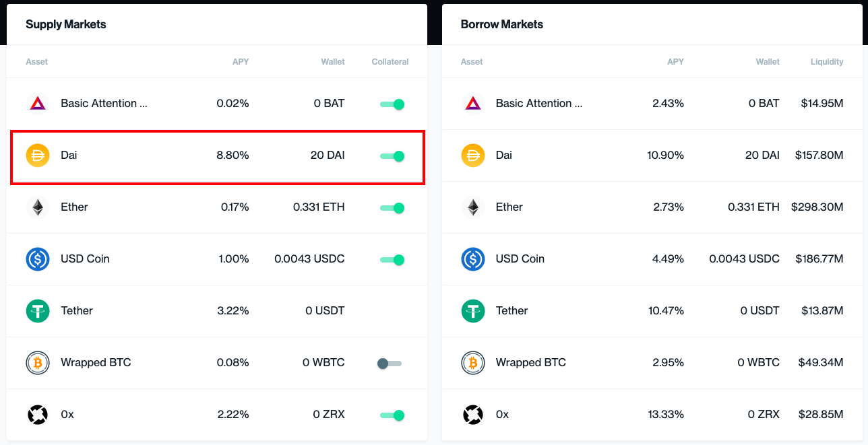Click the 0x icon in Supply Markets
This screenshot has height=445, width=868.
click(38, 415)
